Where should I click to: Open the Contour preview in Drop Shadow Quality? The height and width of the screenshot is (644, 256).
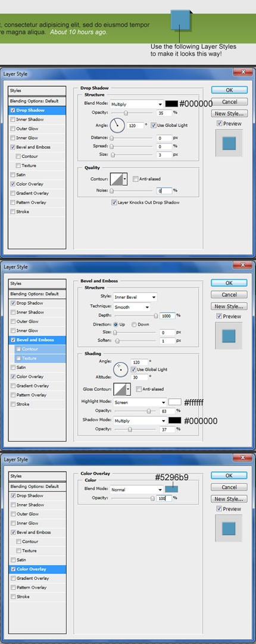coord(117,179)
